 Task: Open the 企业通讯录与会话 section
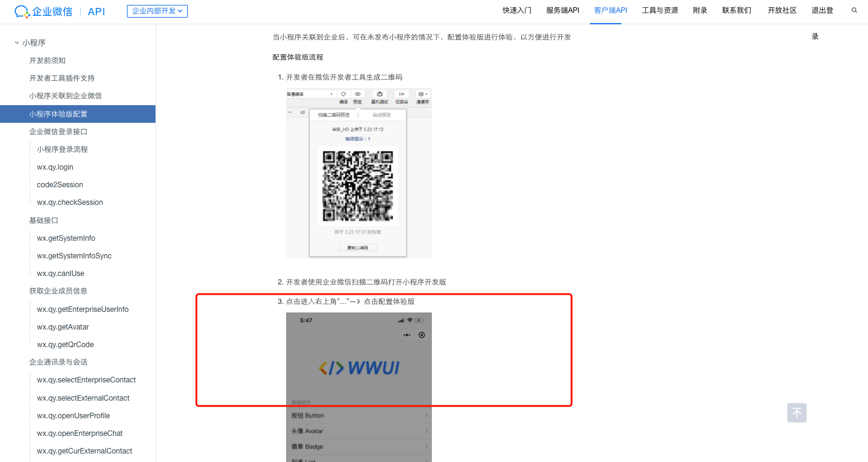58,362
